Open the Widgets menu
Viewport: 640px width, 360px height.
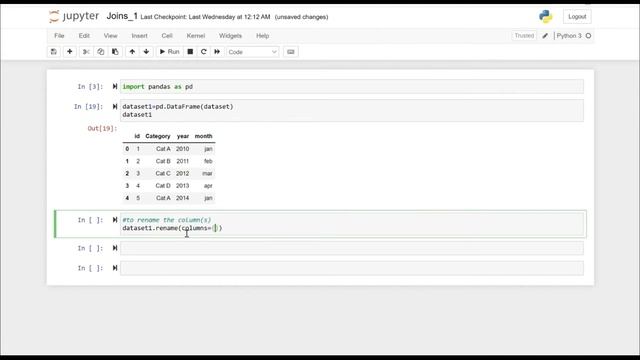coord(231,36)
